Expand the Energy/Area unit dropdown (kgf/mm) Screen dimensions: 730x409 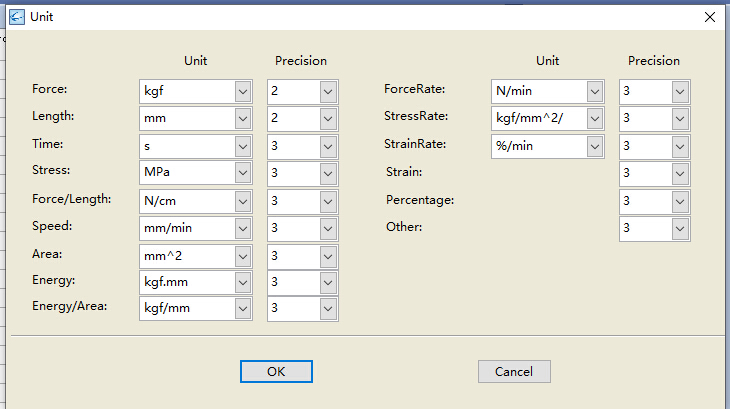[x=196, y=308]
